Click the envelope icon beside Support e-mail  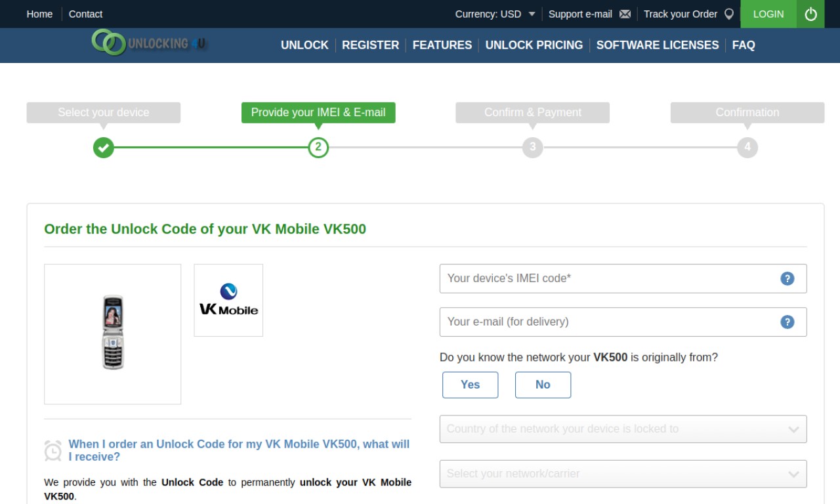coord(625,14)
